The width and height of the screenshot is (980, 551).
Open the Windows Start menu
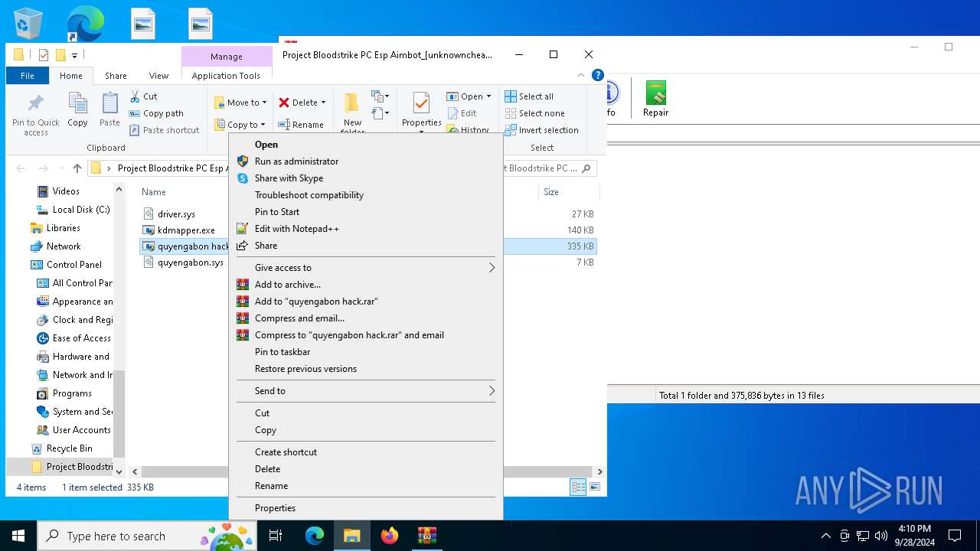point(18,536)
